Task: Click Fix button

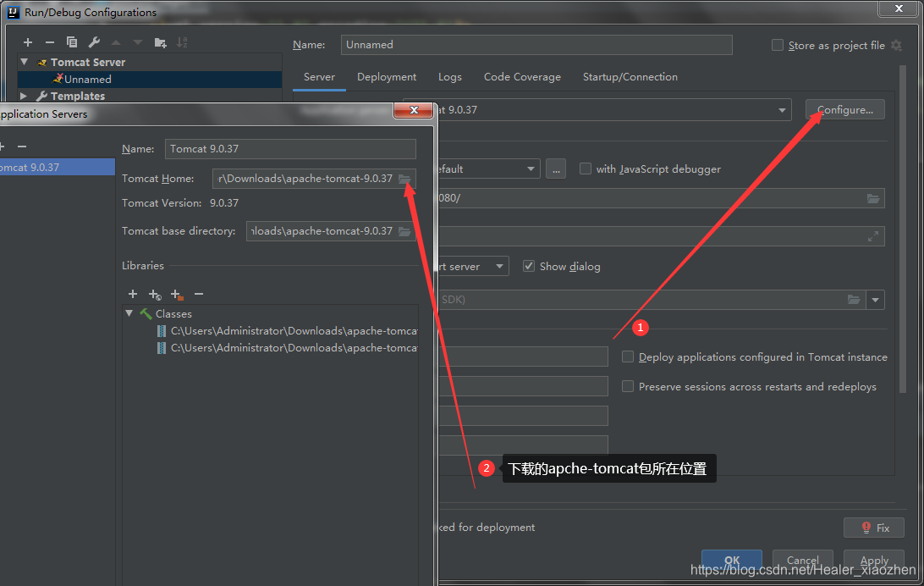Action: point(874,528)
